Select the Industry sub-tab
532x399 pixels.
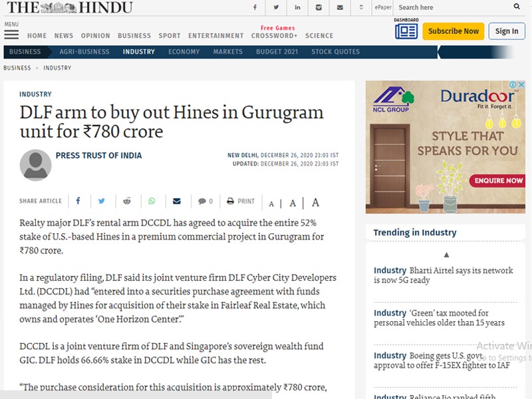point(139,52)
